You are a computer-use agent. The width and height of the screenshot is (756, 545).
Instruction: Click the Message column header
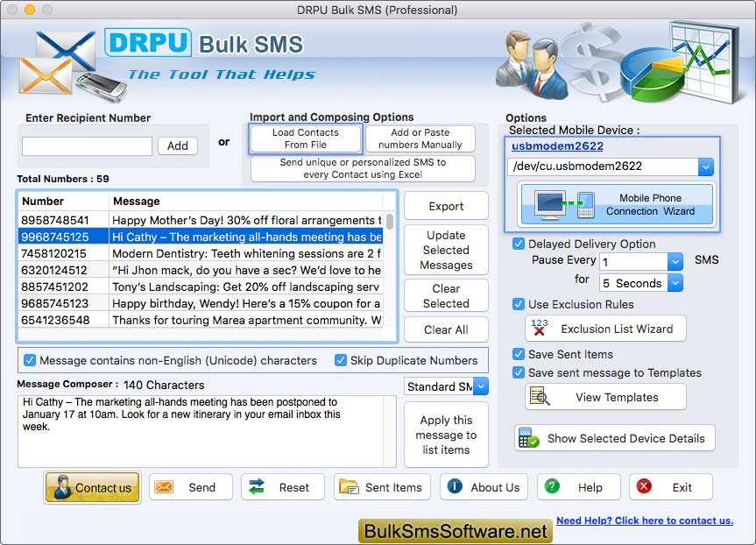(246, 202)
